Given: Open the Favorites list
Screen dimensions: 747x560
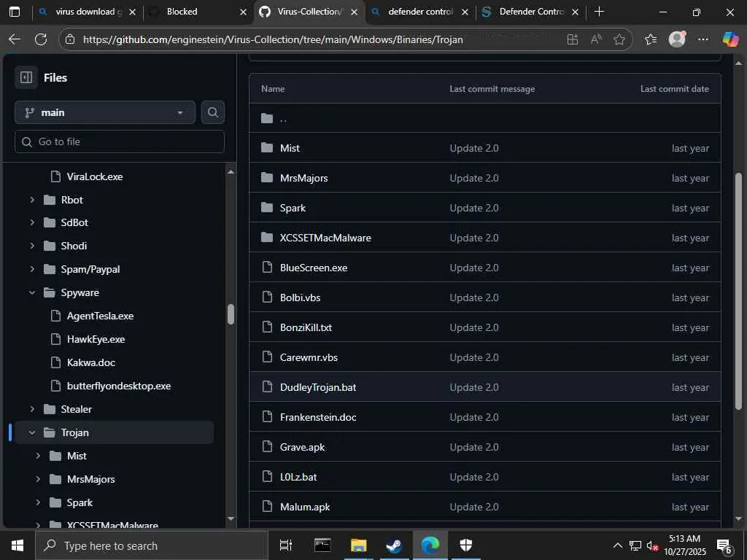Looking at the screenshot, I should (651, 39).
